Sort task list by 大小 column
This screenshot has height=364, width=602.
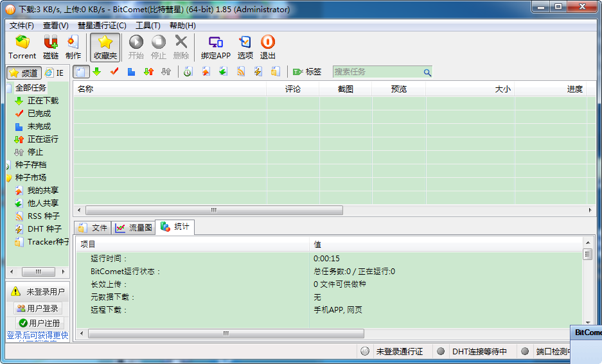coord(470,89)
